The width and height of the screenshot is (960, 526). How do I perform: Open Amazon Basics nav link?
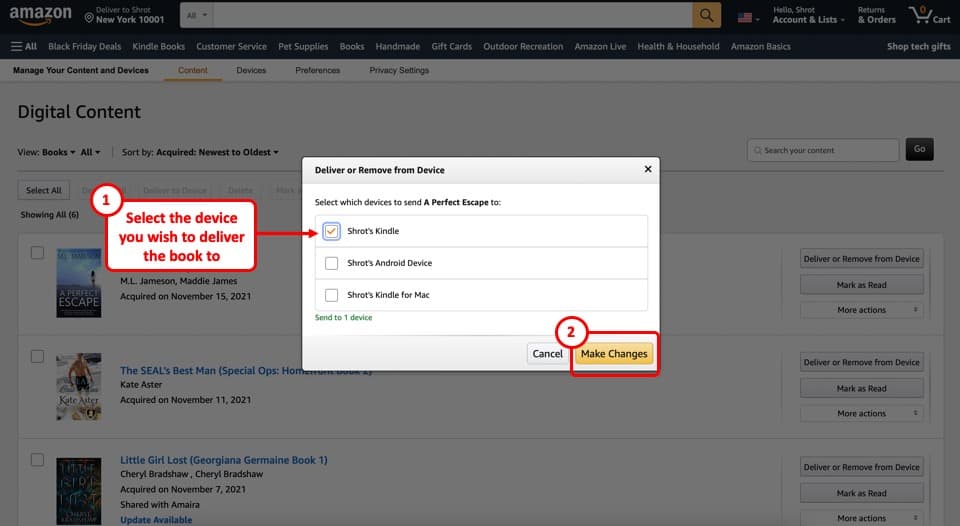click(760, 47)
